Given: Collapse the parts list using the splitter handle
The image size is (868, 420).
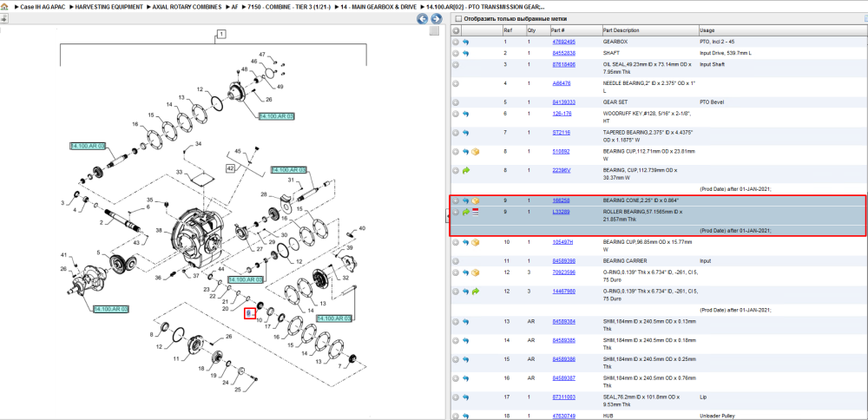Looking at the screenshot, I should (x=448, y=218).
